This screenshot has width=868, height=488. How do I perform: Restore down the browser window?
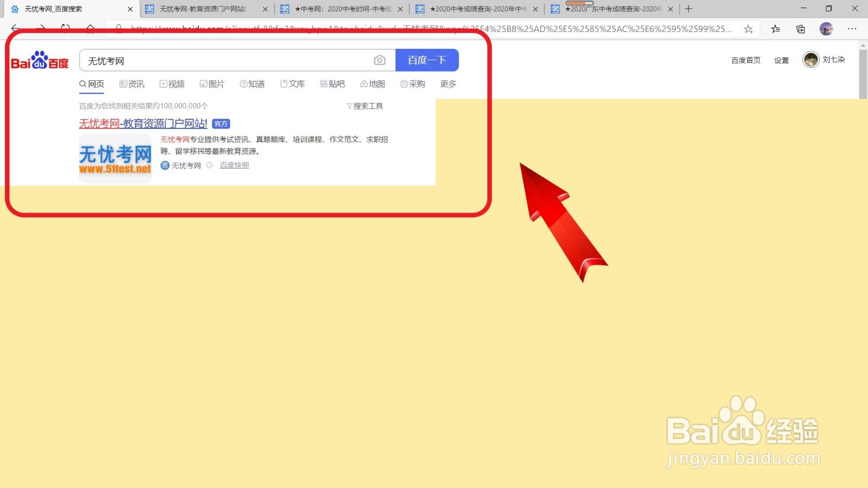pos(829,9)
